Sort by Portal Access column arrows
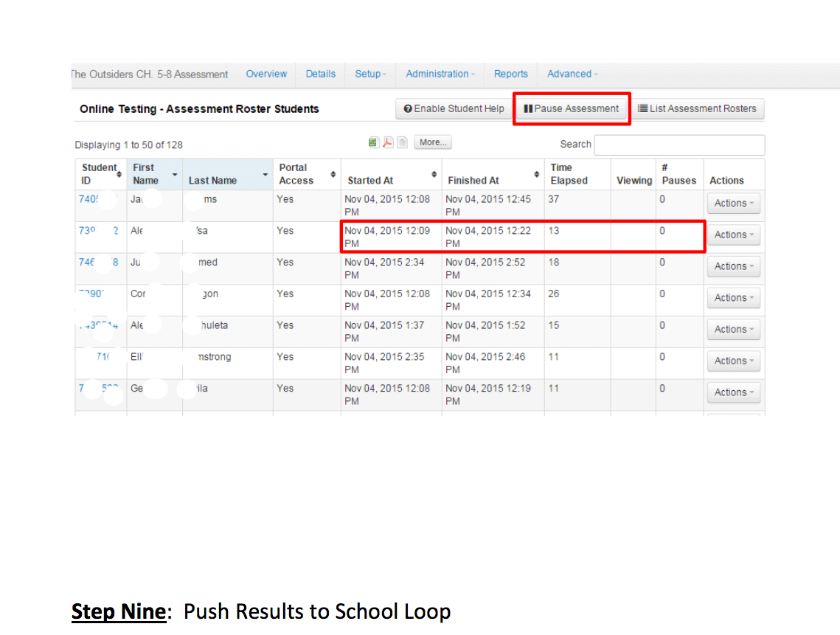The height and width of the screenshot is (635, 840). [x=333, y=174]
